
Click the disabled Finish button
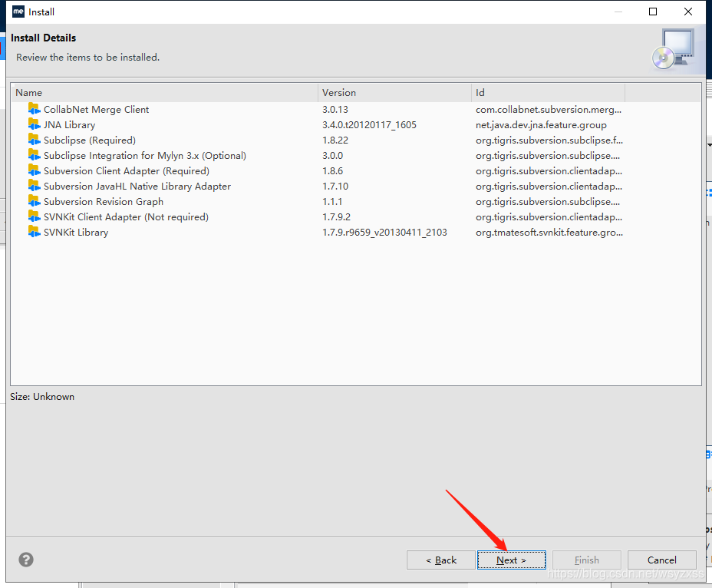point(586,560)
